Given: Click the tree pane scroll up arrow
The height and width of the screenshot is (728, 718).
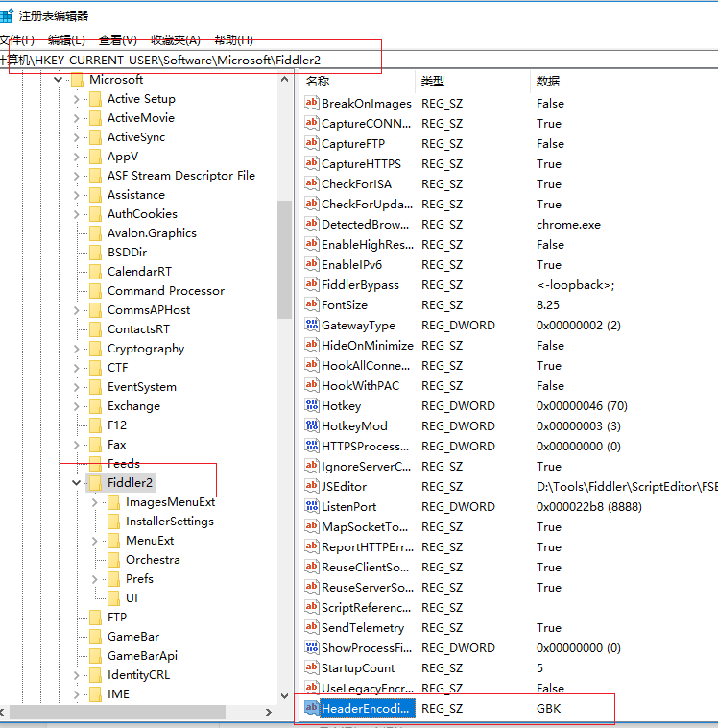Looking at the screenshot, I should [x=284, y=80].
